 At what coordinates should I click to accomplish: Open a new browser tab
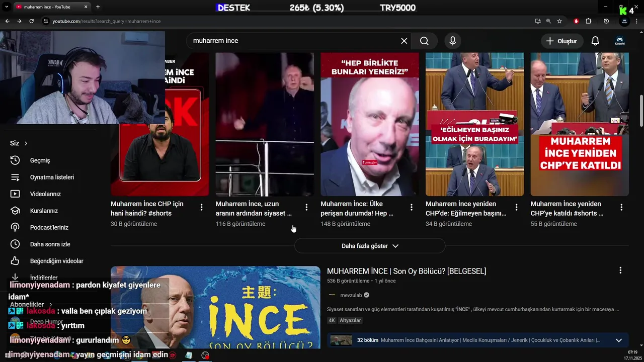point(98,7)
